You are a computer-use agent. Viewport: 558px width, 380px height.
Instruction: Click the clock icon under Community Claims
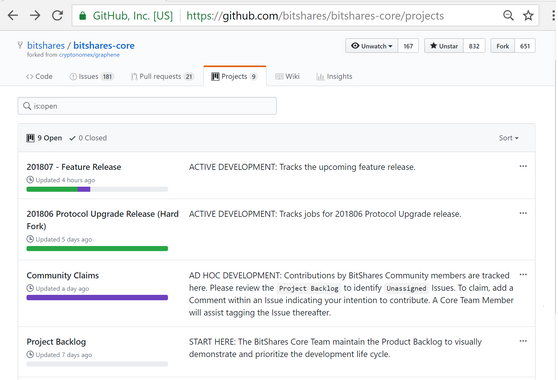[x=30, y=289]
